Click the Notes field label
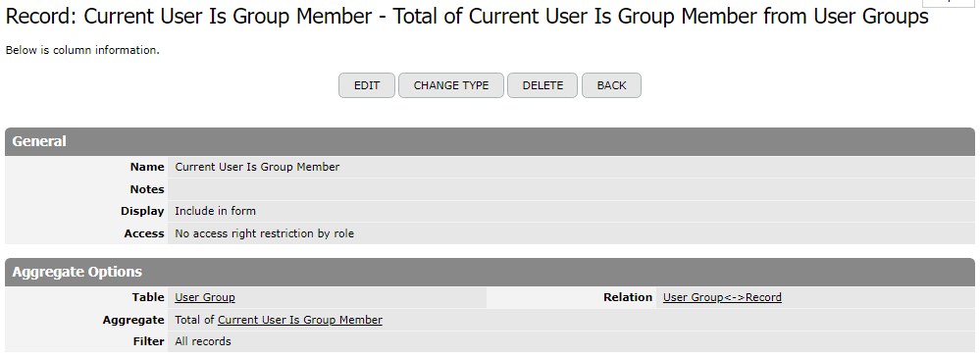Screen dimensions: 980x358 [147, 189]
